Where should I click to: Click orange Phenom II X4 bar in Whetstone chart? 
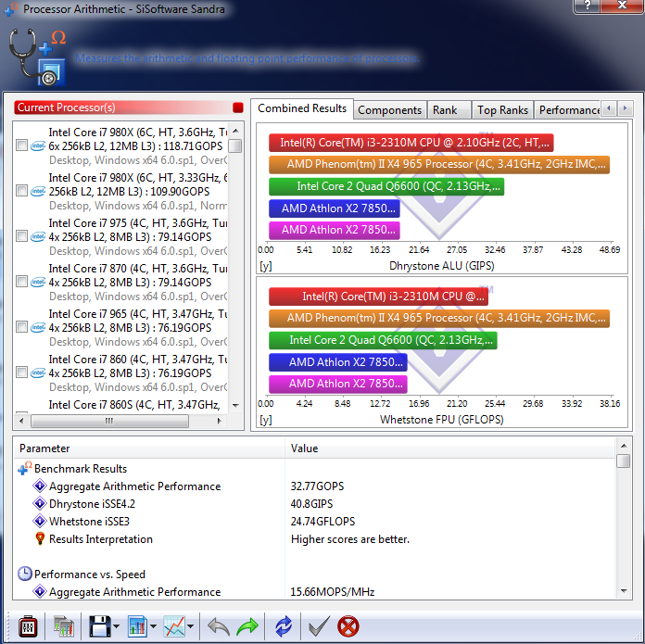[439, 318]
